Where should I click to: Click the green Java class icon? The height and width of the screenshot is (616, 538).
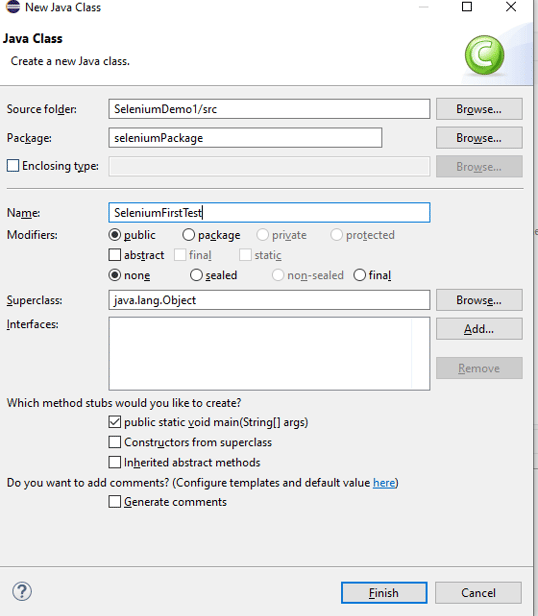484,55
